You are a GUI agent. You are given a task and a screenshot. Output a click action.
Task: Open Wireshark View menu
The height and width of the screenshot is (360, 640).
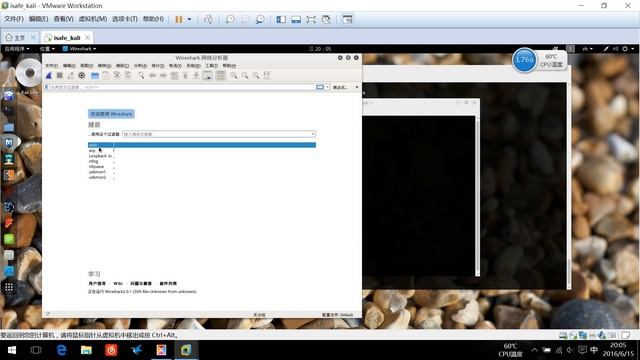[86, 66]
